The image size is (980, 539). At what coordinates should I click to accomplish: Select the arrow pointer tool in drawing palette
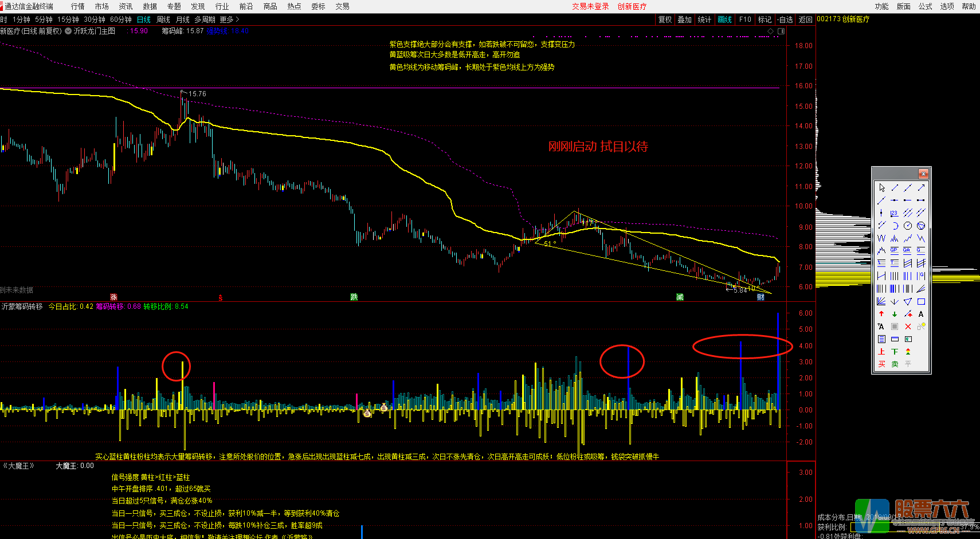pos(881,188)
